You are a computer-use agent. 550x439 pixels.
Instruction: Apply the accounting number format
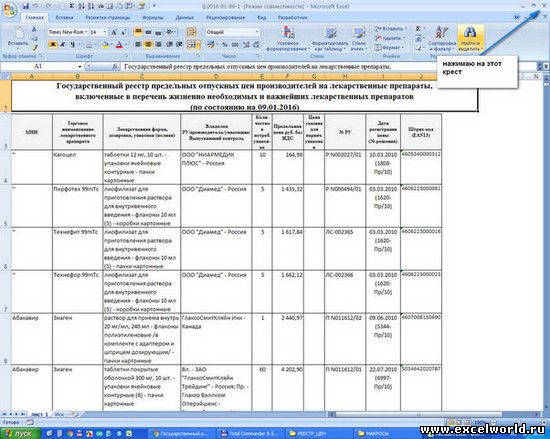[x=210, y=45]
